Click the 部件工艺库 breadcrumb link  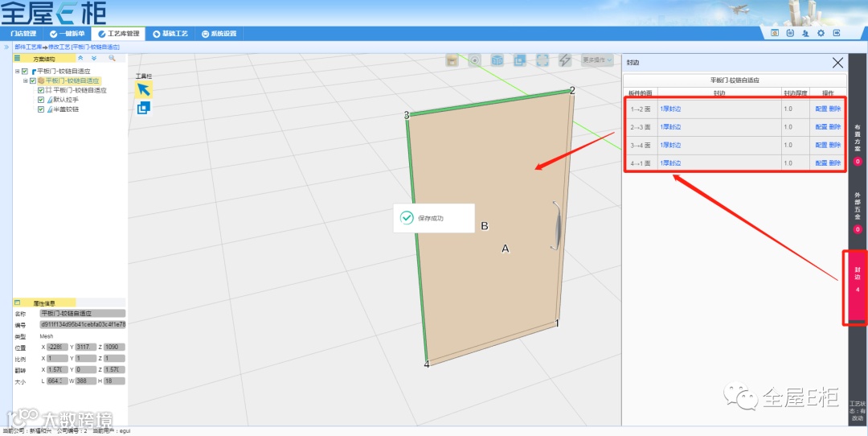(x=27, y=47)
